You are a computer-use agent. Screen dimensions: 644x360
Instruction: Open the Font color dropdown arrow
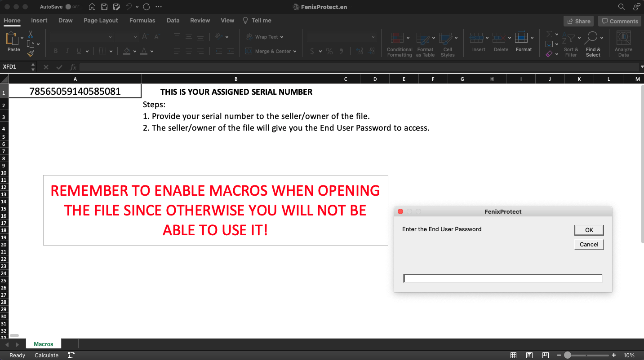tap(152, 51)
